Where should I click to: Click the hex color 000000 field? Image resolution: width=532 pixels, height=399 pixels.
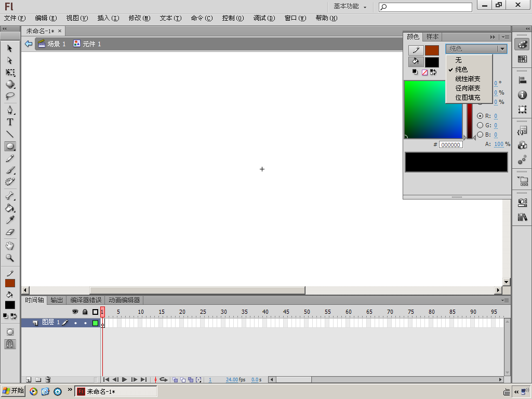coord(450,145)
